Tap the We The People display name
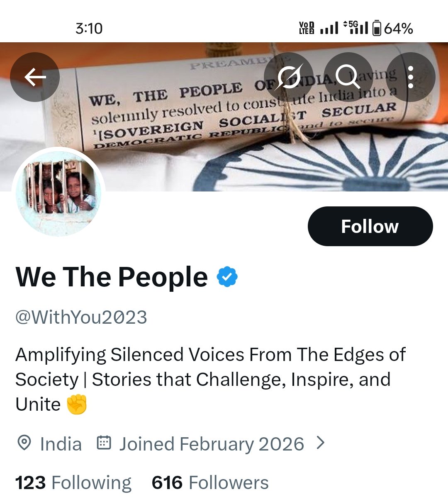This screenshot has width=448, height=499. click(x=112, y=277)
